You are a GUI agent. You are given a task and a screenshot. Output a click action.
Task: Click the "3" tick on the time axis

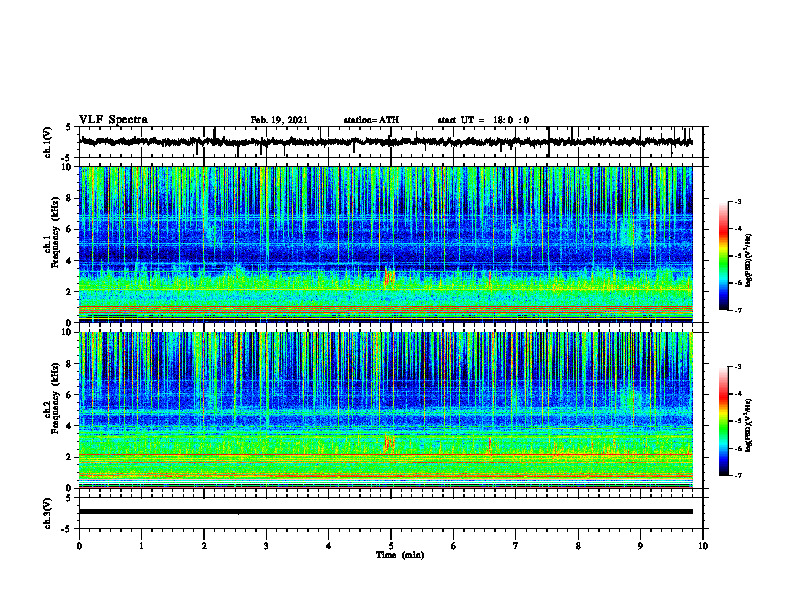(x=266, y=546)
